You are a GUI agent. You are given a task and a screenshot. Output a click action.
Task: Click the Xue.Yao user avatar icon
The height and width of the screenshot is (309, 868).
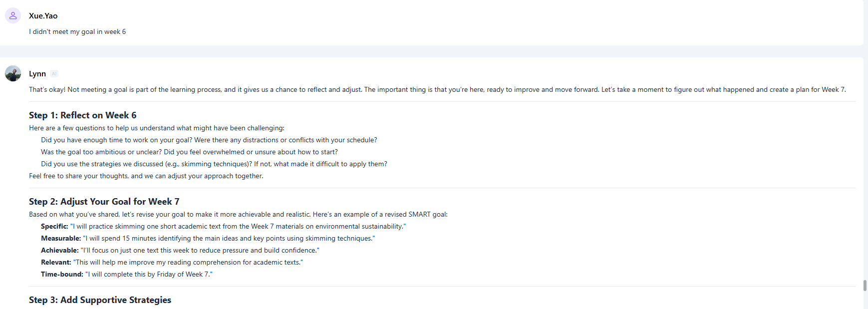[x=13, y=15]
